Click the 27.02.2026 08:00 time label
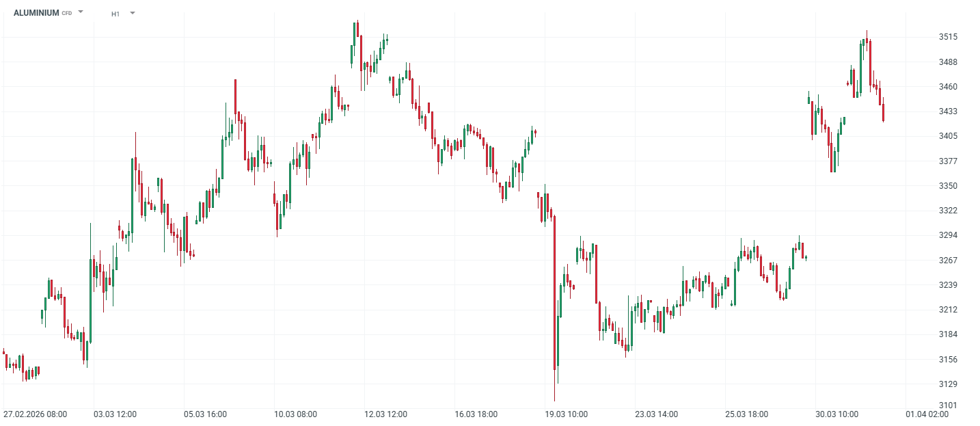 (35, 414)
